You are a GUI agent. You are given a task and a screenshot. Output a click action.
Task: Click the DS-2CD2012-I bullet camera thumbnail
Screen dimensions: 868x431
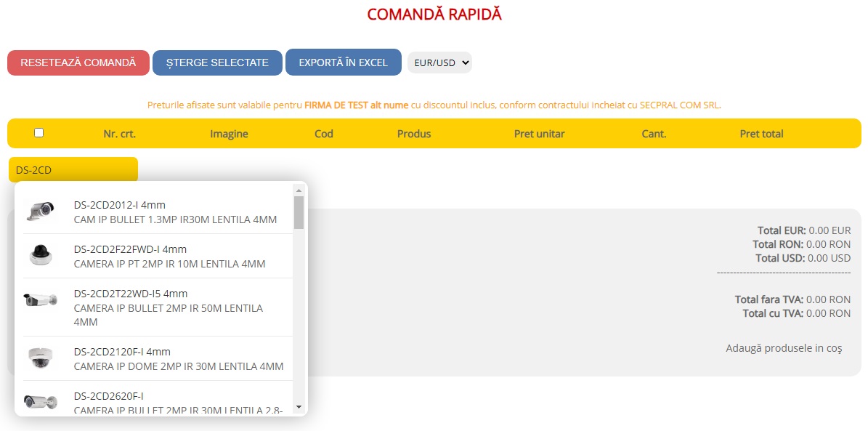[x=40, y=212]
